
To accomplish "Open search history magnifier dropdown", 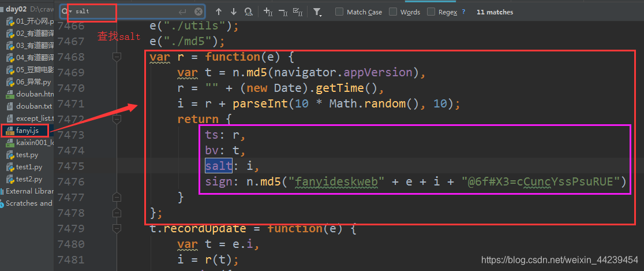I will pyautogui.click(x=66, y=12).
